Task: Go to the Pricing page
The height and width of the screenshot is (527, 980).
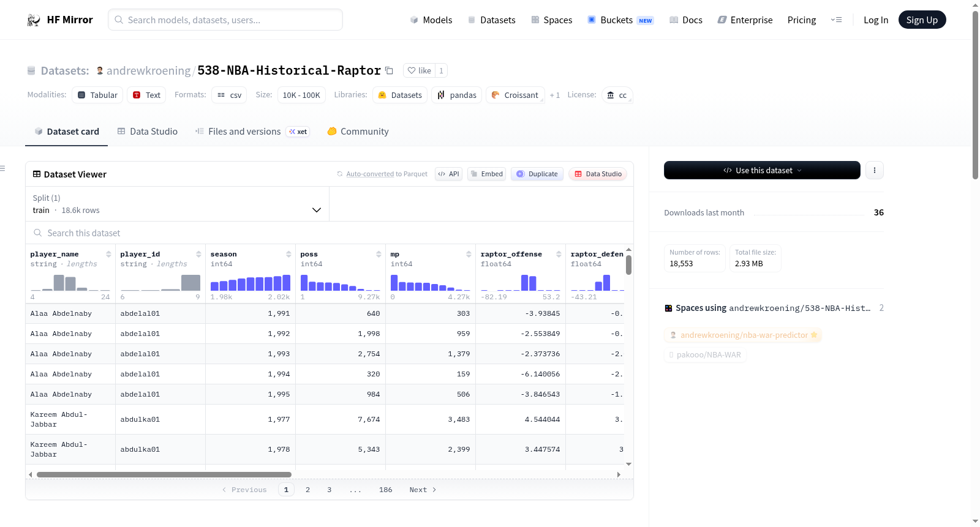Action: pos(802,20)
